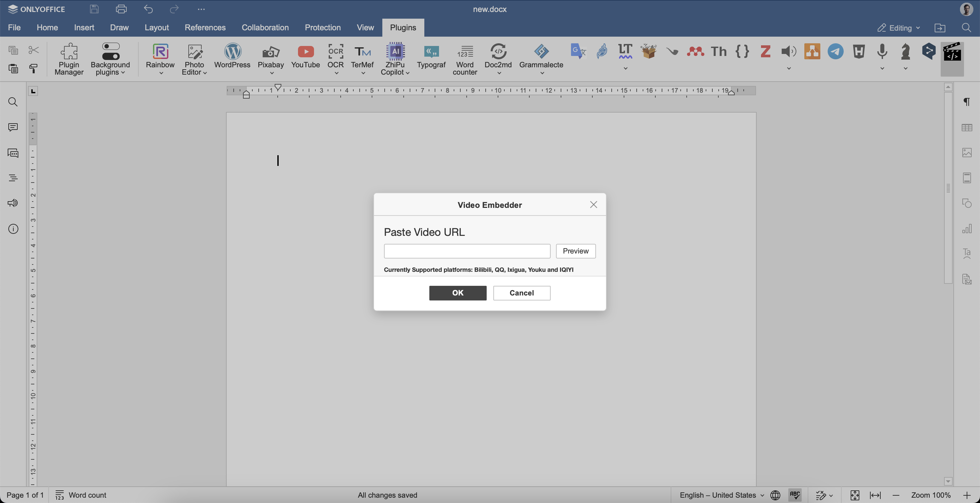Toggle nonprinting characters paragraph mark
The width and height of the screenshot is (980, 503).
click(966, 102)
